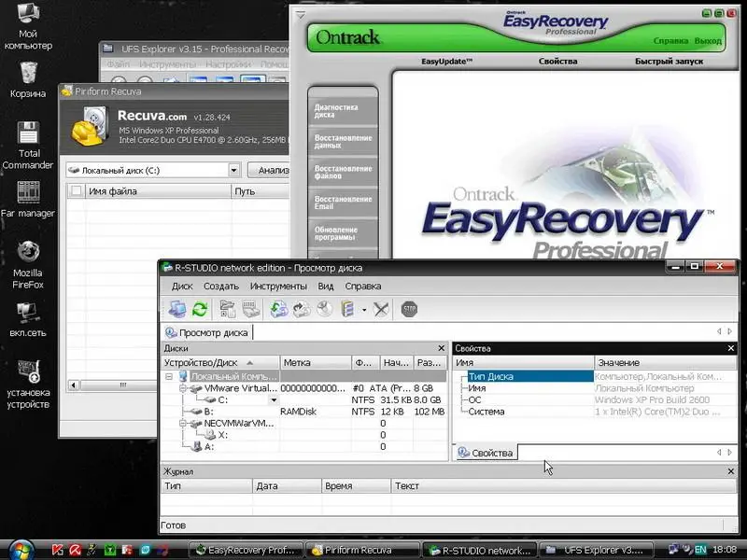747x560 pixels.
Task: Open the Мой компьютер desktop icon
Action: pos(28,27)
